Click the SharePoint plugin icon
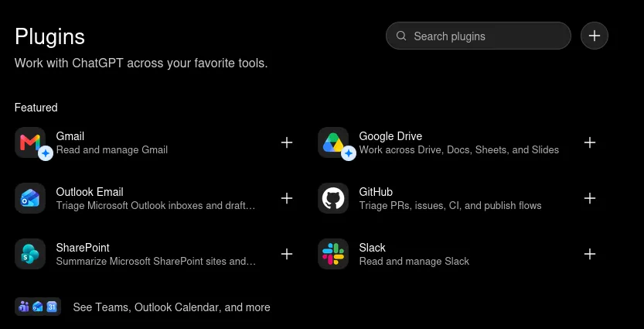 point(30,254)
